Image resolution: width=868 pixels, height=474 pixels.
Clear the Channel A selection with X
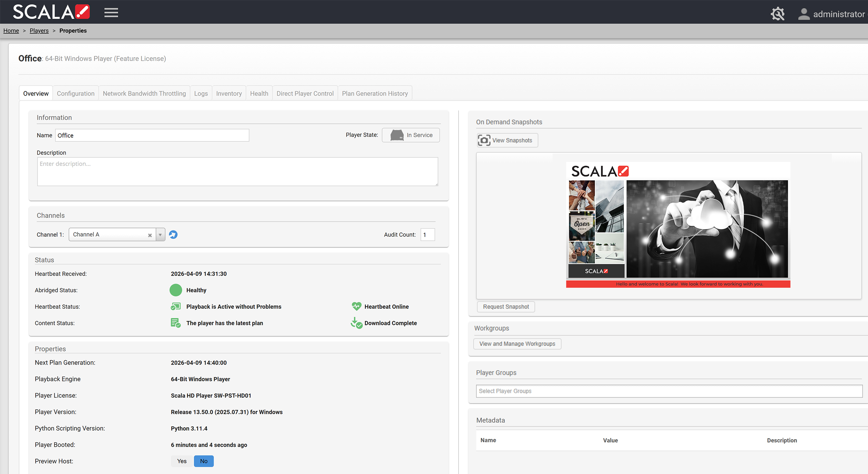(x=150, y=235)
